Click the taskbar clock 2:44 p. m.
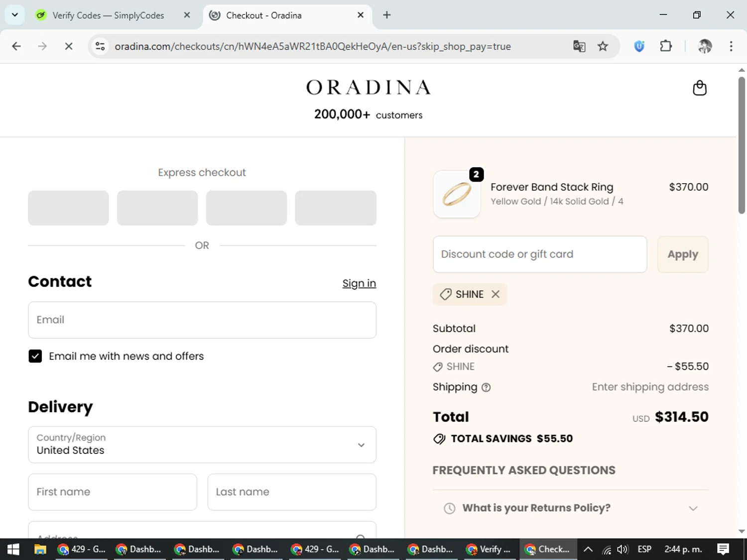 683,549
